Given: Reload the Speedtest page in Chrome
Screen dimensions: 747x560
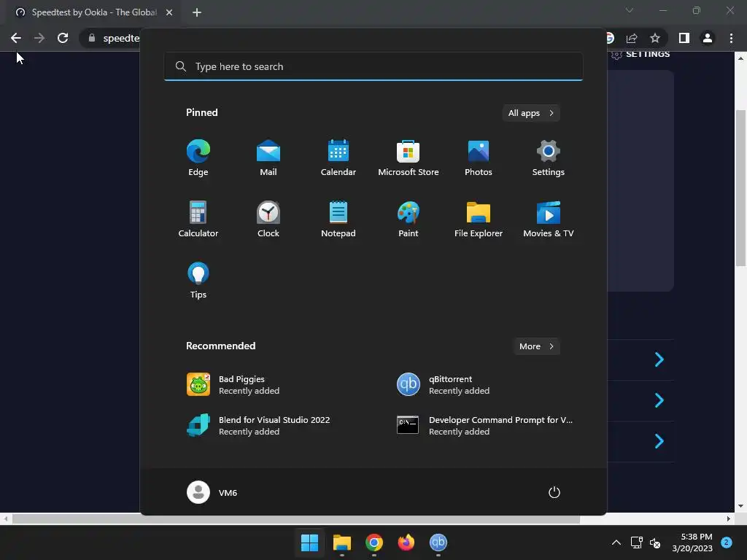Looking at the screenshot, I should coord(63,38).
